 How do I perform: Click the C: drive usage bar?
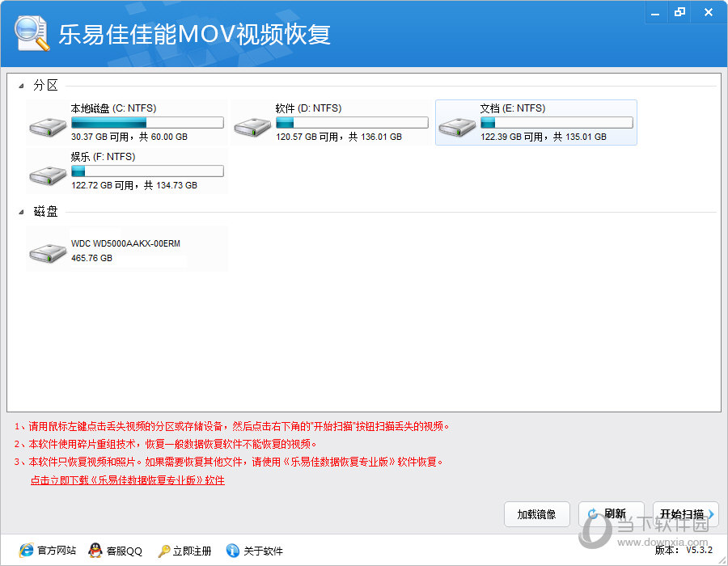tap(147, 122)
